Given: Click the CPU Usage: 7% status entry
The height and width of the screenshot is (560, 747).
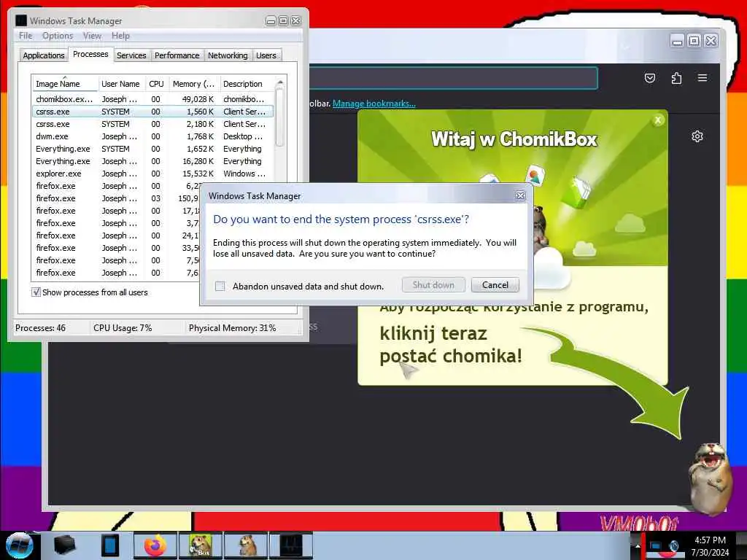Looking at the screenshot, I should [x=123, y=328].
